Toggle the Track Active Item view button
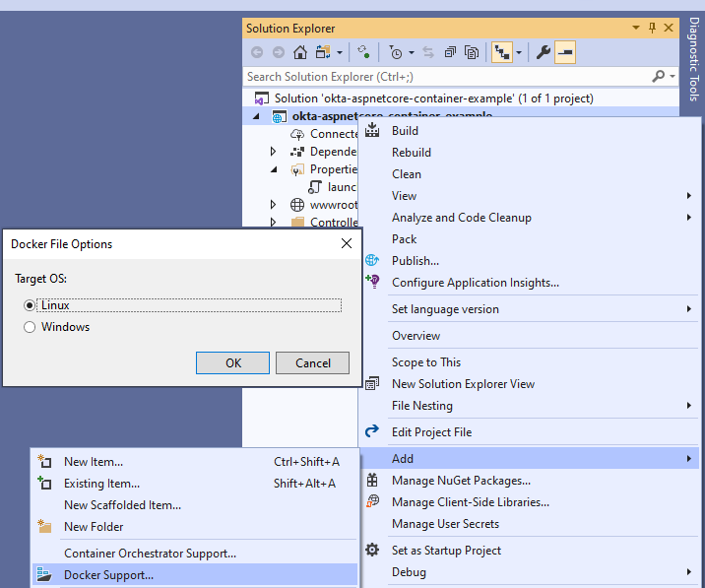The width and height of the screenshot is (705, 588). point(501,52)
